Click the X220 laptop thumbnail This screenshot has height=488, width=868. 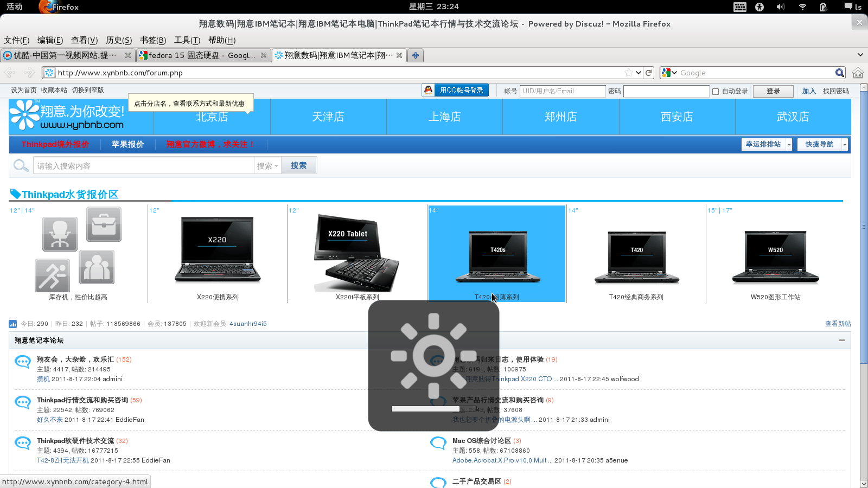pos(217,250)
